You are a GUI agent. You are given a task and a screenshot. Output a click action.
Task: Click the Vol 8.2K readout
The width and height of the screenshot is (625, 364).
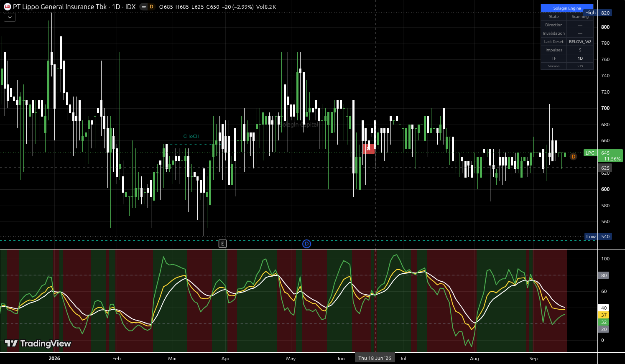point(266,7)
